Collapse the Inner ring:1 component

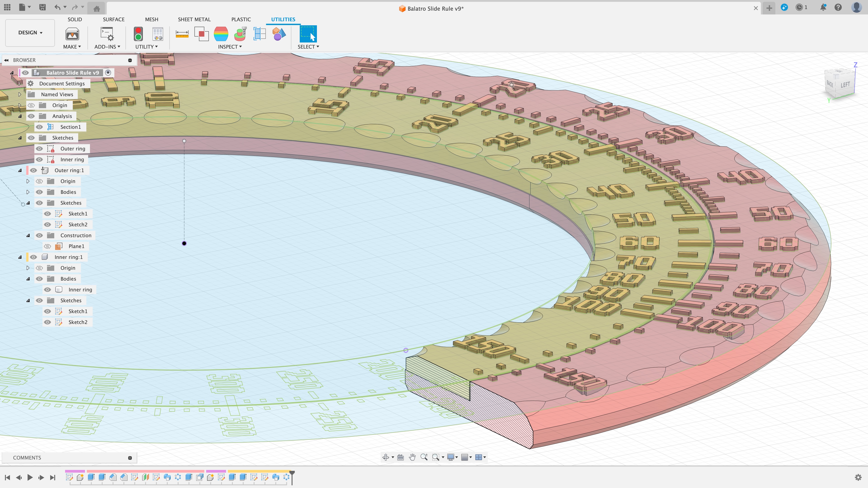pos(20,257)
